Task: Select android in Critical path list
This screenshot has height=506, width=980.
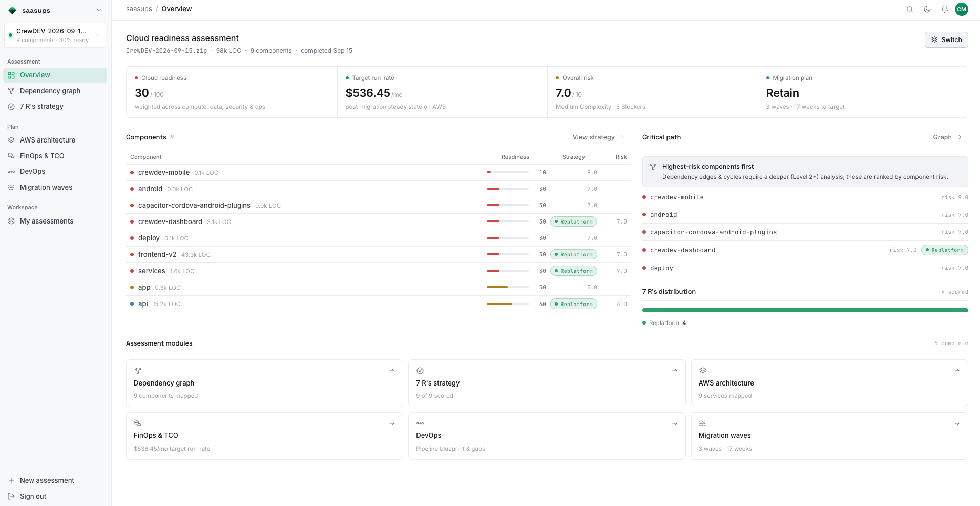Action: click(x=805, y=215)
